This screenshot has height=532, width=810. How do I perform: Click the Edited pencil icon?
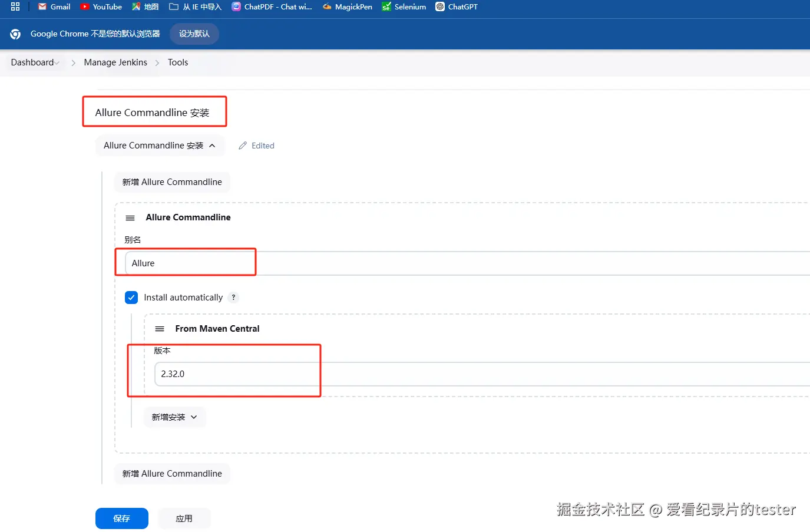tap(242, 146)
